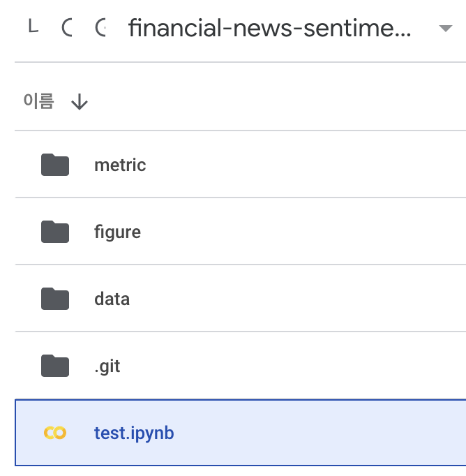Viewport: 466px width, 476px height.
Task: Click empty space in the data row
Action: click(x=303, y=299)
